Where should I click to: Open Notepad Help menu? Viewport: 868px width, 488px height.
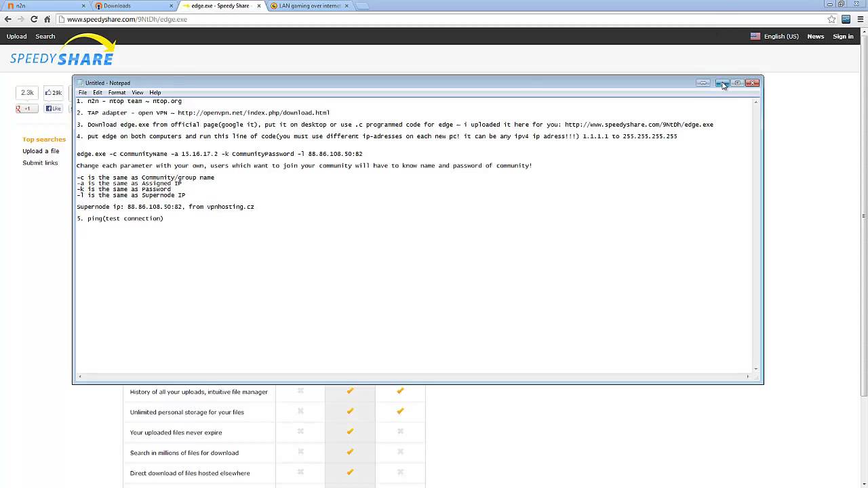tap(155, 92)
